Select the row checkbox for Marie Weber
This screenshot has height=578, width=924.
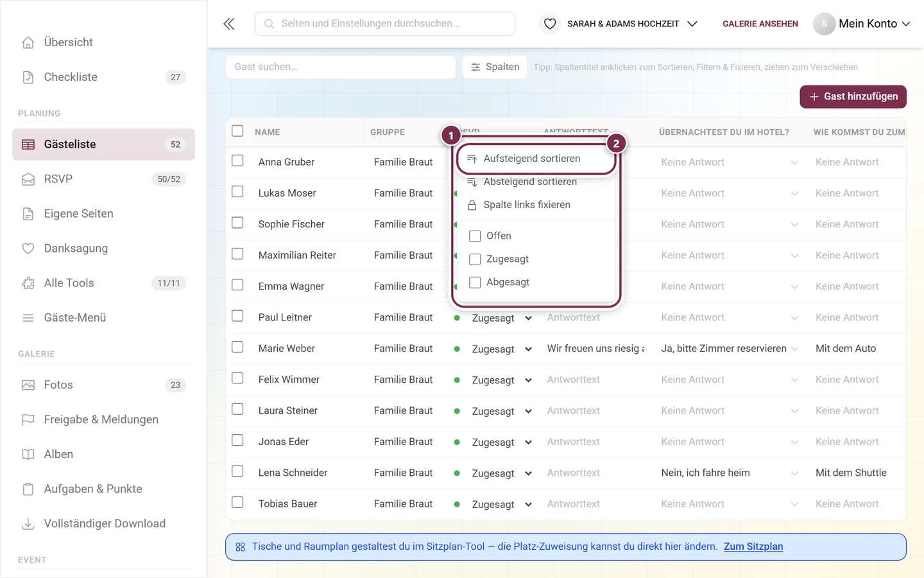click(237, 347)
